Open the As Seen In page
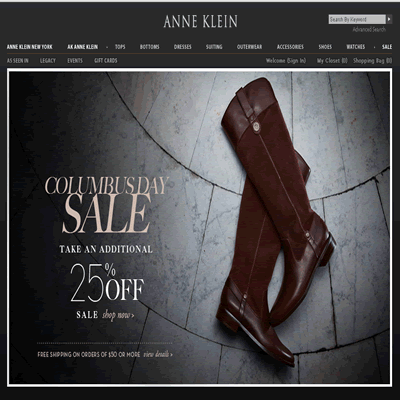Image resolution: width=400 pixels, height=400 pixels. click(x=18, y=61)
